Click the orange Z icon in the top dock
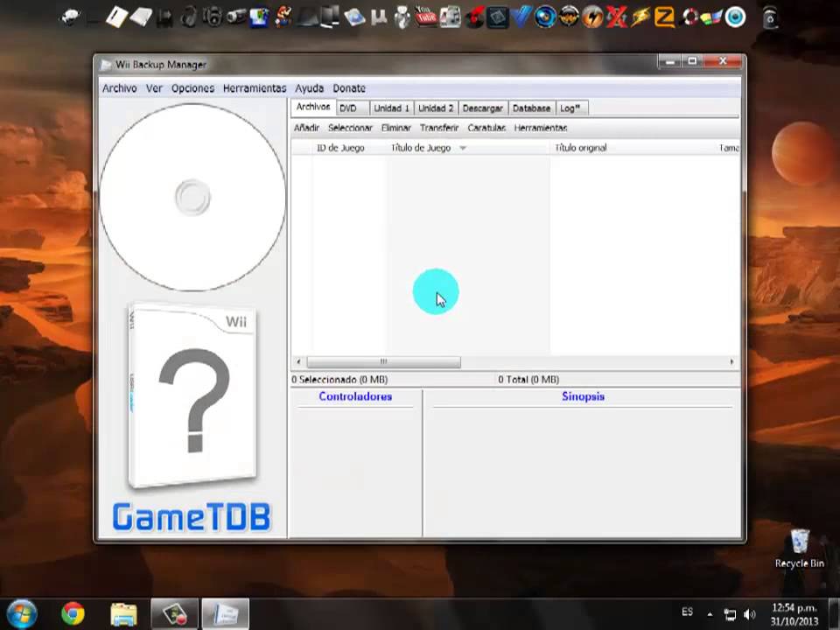 pos(664,17)
